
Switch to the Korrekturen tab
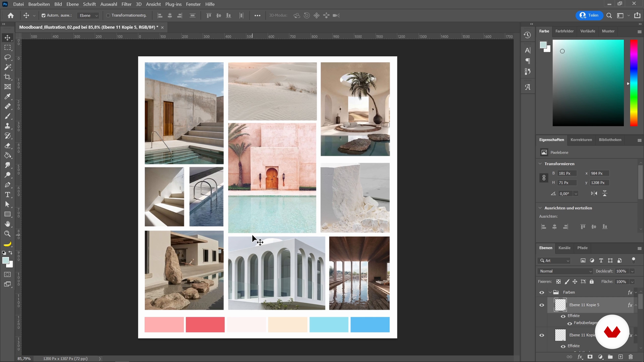581,140
